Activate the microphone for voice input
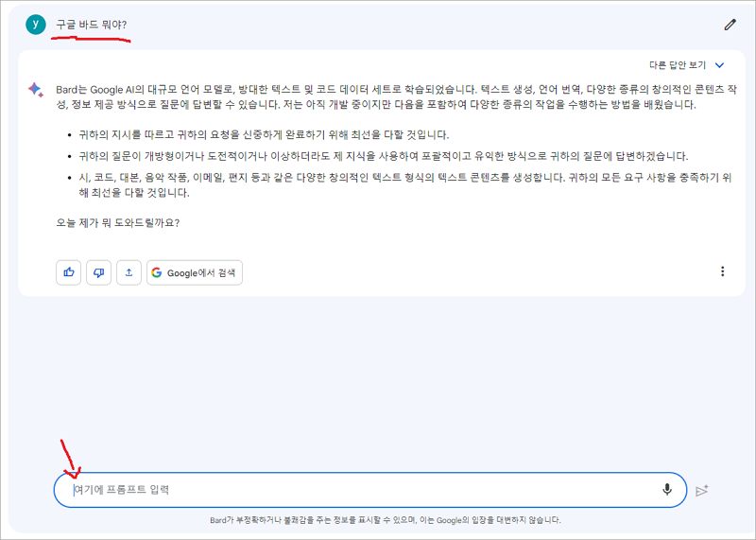Screen dimensions: 756x540 coord(667,489)
